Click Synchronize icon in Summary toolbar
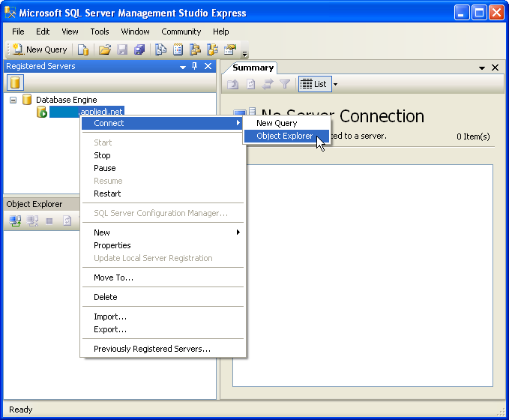The image size is (509, 420). (x=268, y=85)
